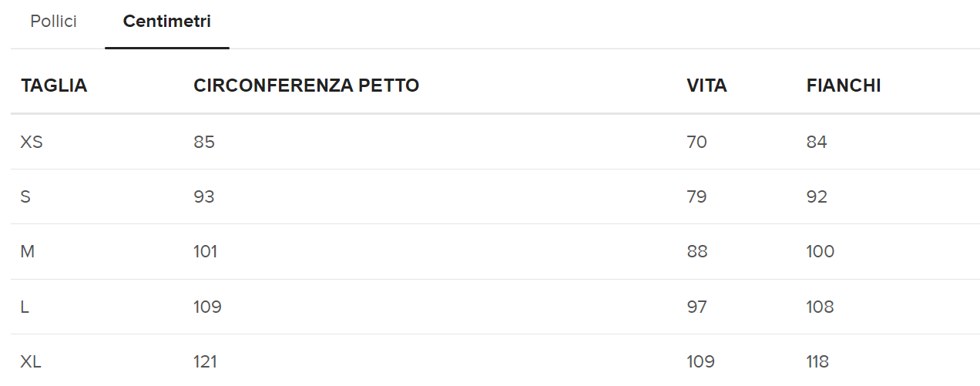The height and width of the screenshot is (386, 980).
Task: Select the Centimetri tab
Action: click(167, 22)
